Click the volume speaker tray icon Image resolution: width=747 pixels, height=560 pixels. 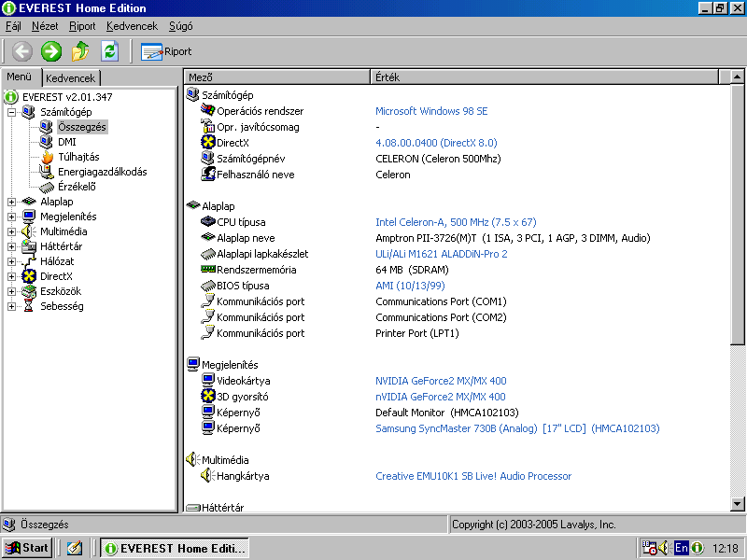pyautogui.click(x=664, y=548)
